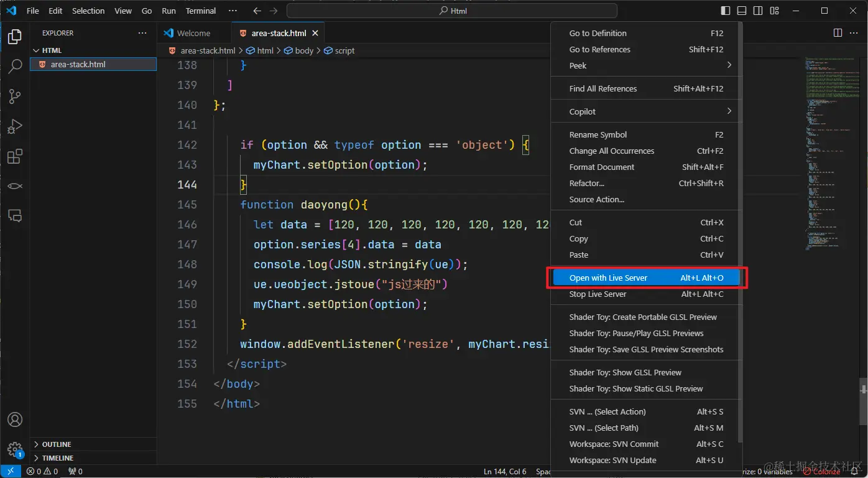868x478 pixels.
Task: Open the Manage gear menu
Action: tap(15, 449)
